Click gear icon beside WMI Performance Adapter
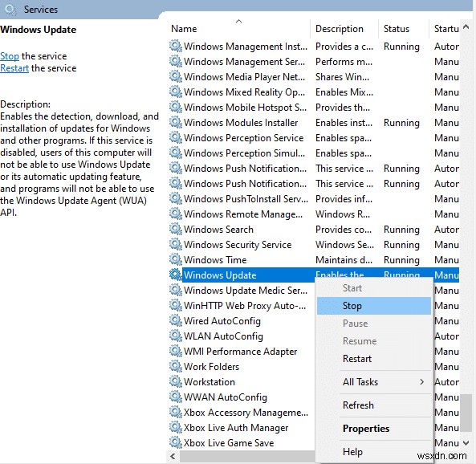 (x=176, y=352)
